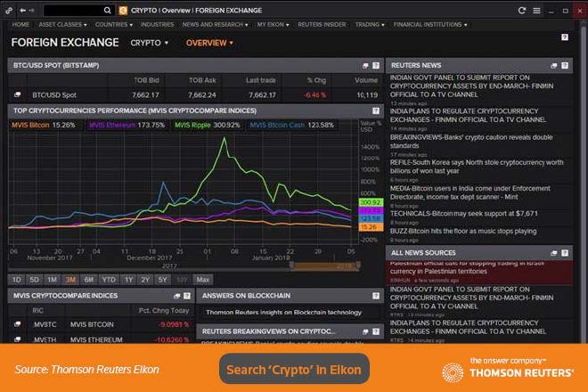Image resolution: width=588 pixels, height=392 pixels.
Task: Click the BTC/USD Spot row icon
Action: [x=17, y=94]
